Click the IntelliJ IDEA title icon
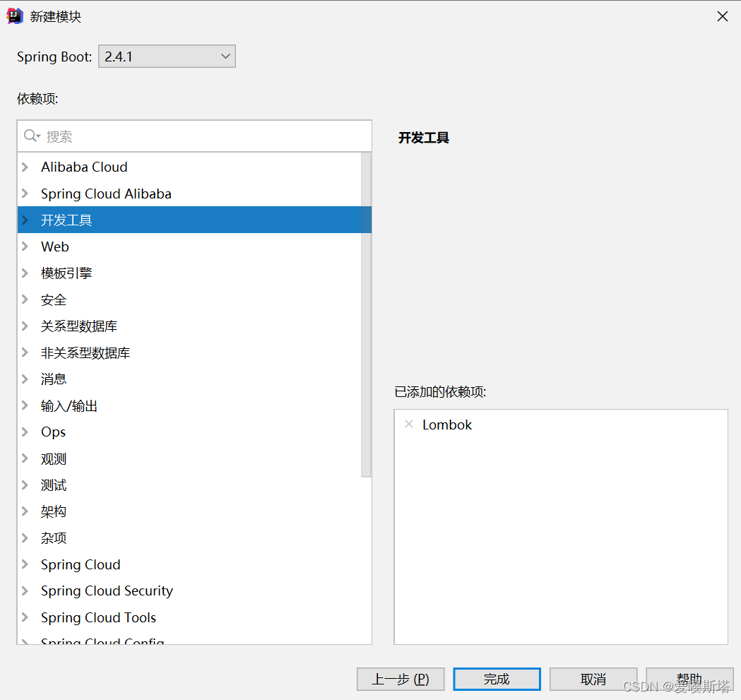741x700 pixels. tap(15, 16)
